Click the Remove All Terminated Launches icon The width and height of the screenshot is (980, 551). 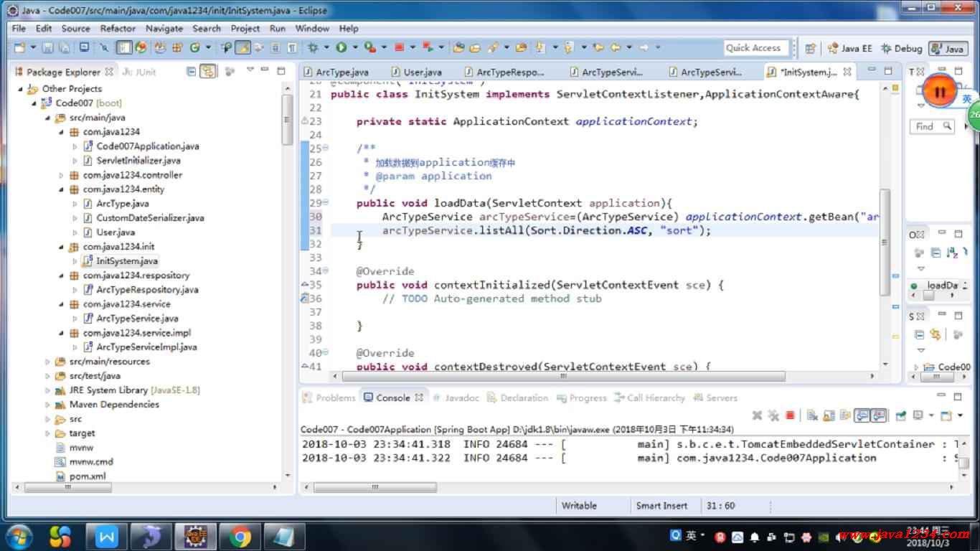point(773,415)
